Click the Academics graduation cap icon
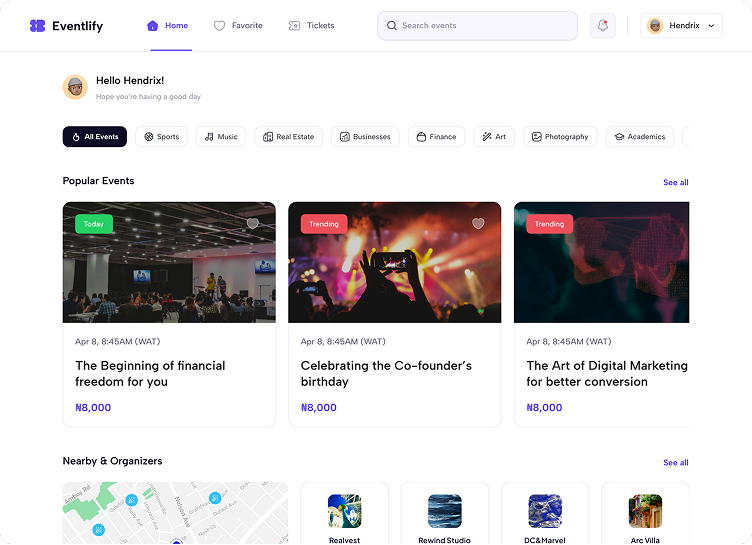Screen dimensions: 752x545 (x=619, y=137)
